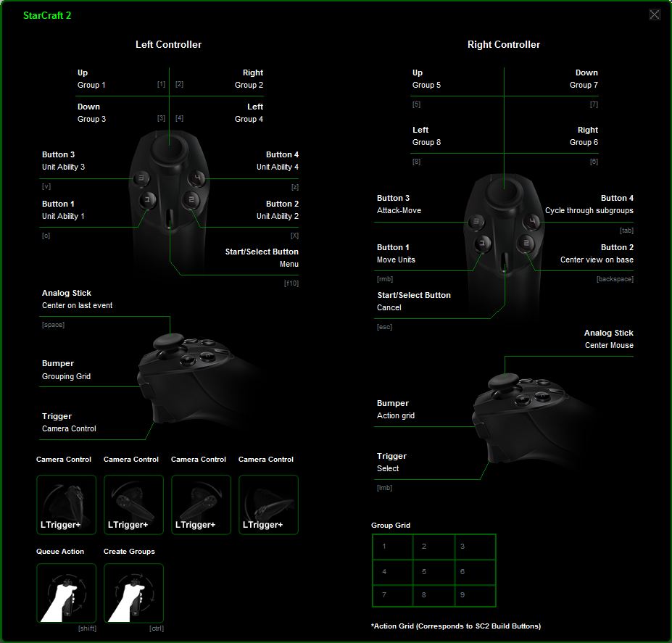Click the "Cancel" Start/Select binding
The width and height of the screenshot is (672, 643).
pyautogui.click(x=389, y=308)
